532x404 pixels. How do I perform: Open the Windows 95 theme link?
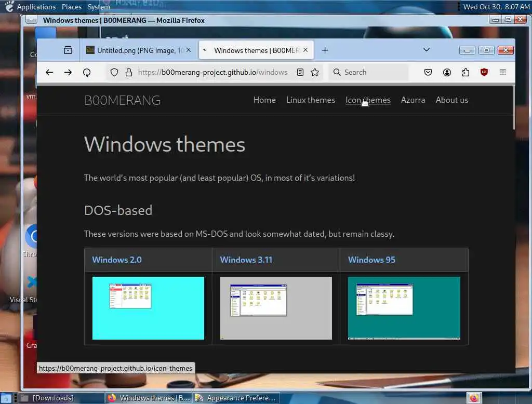coord(371,260)
